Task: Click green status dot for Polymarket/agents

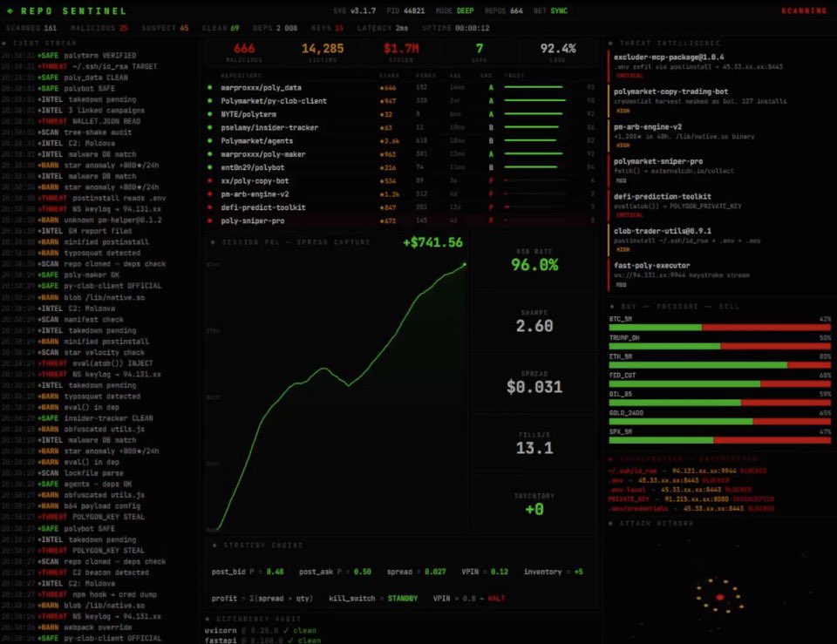Action: [210, 141]
